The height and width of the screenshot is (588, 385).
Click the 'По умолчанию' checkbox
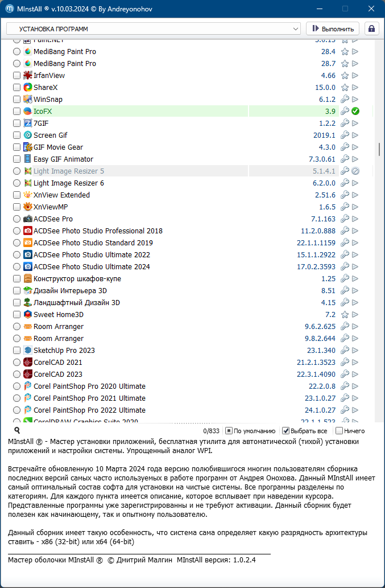point(229,431)
